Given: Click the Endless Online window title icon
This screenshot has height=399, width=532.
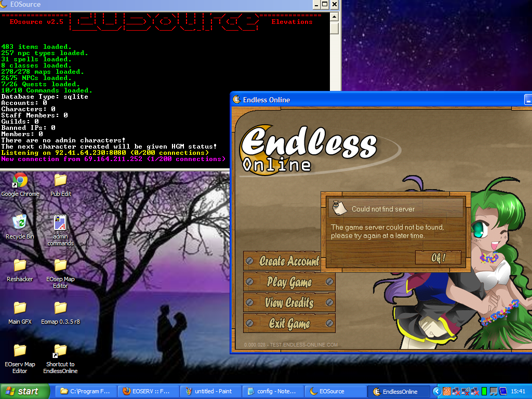Looking at the screenshot, I should point(236,99).
